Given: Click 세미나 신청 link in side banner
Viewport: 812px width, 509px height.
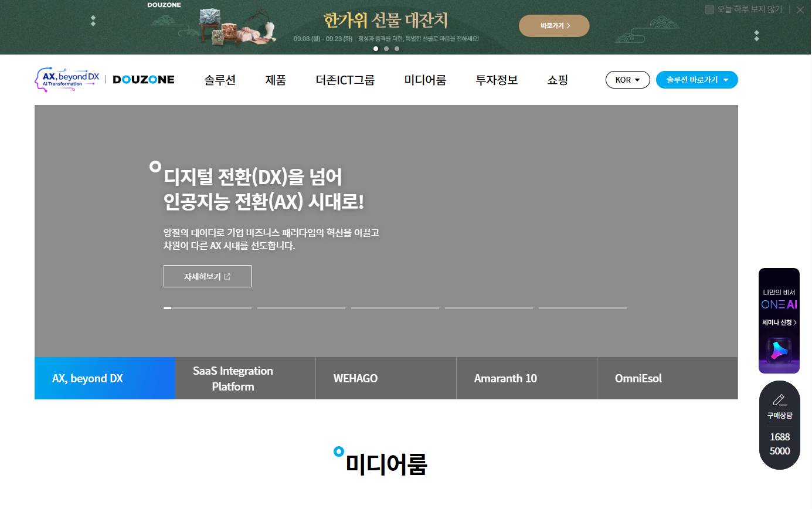Looking at the screenshot, I should pyautogui.click(x=779, y=323).
